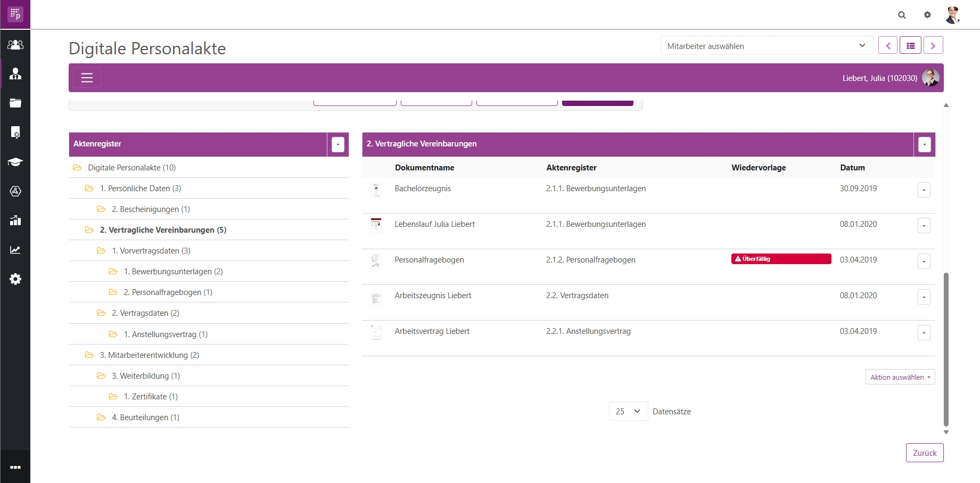The width and height of the screenshot is (980, 483).
Task: Open the search icon in top bar
Action: click(902, 15)
